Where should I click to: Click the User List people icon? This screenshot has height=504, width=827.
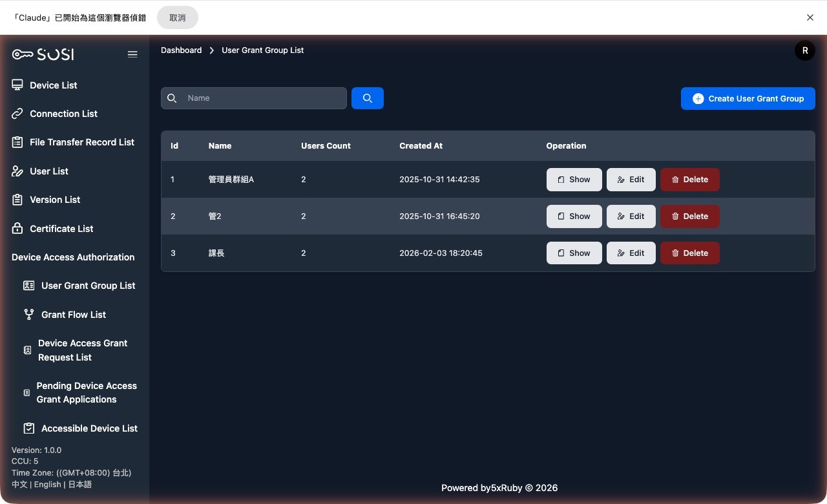point(17,171)
